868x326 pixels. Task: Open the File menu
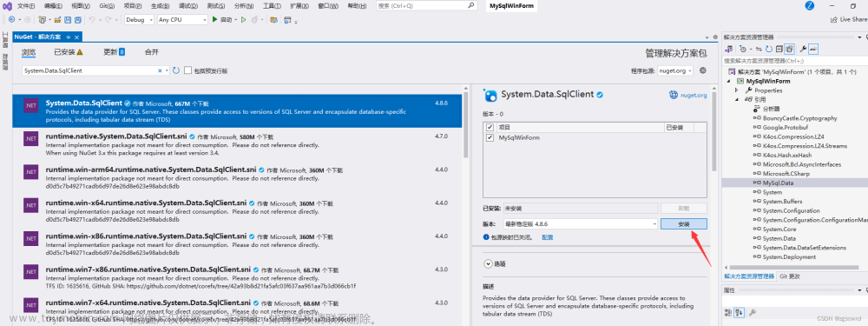(x=26, y=5)
